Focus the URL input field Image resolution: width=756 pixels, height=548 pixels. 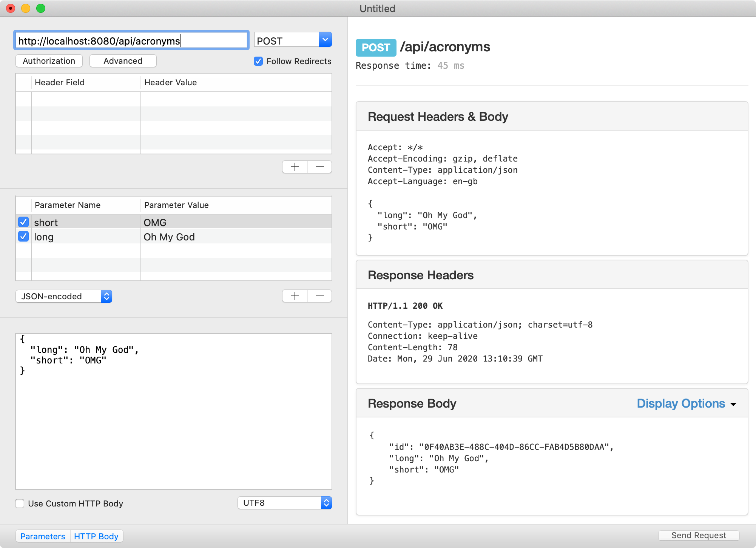(131, 40)
